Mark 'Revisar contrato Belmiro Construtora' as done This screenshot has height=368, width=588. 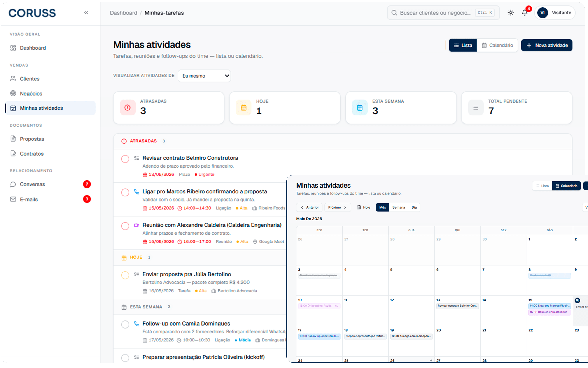[125, 159]
